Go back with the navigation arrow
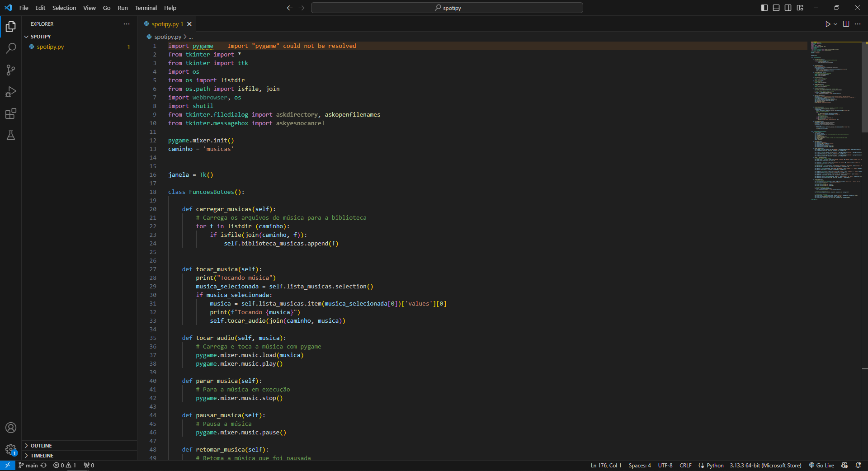Viewport: 868px width, 471px height. click(x=290, y=8)
